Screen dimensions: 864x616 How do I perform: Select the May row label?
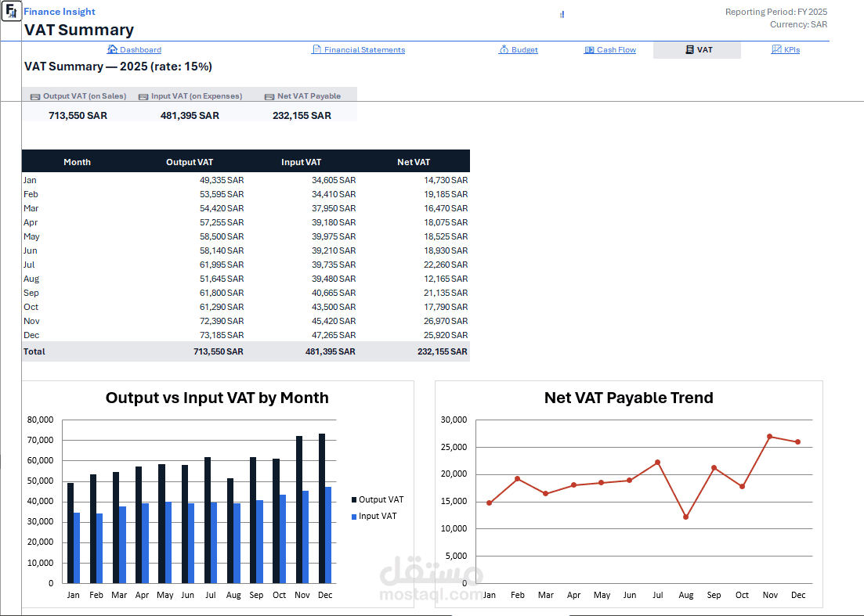31,236
